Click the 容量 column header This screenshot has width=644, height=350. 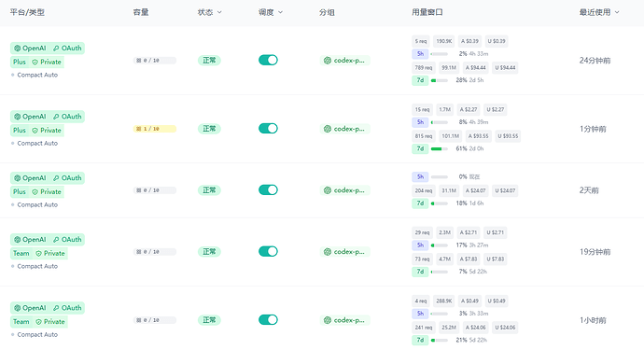(x=141, y=12)
